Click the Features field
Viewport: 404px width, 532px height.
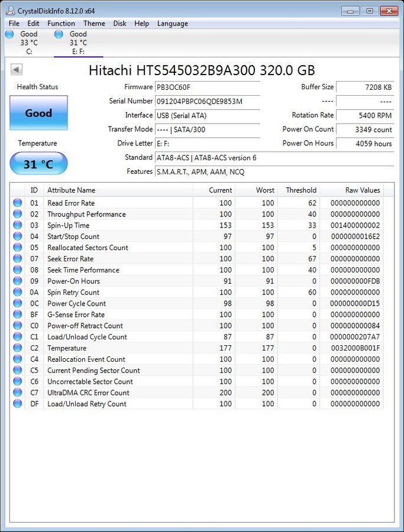[274, 171]
